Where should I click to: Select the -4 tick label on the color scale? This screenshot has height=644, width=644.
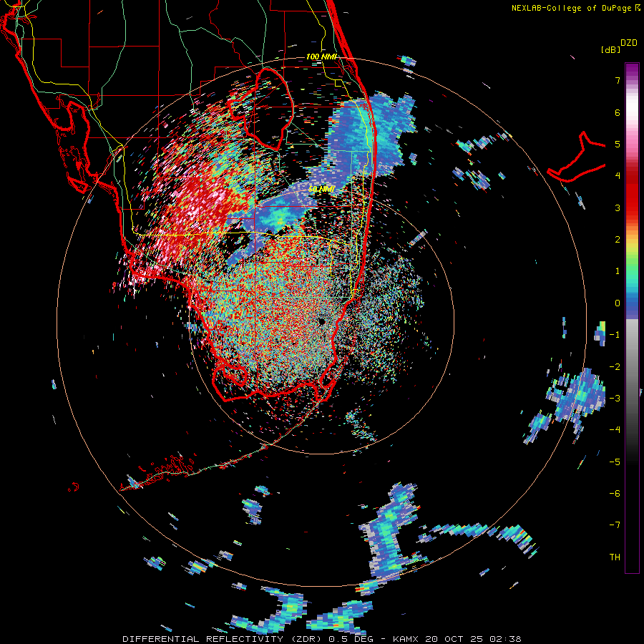coord(615,429)
